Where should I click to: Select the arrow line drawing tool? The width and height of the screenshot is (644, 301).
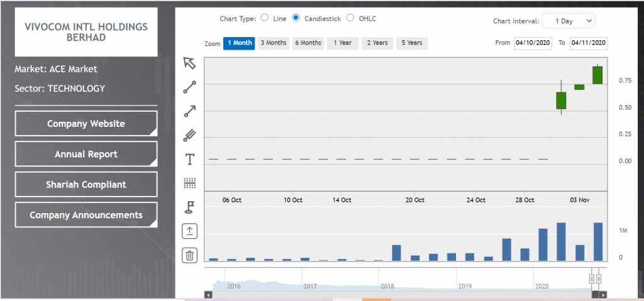coord(189,111)
